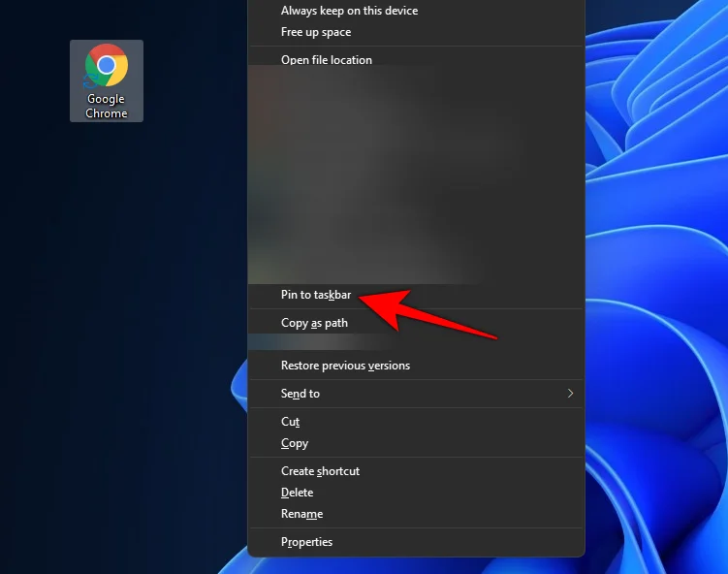Screen dimensions: 728x574
Task: Choose 'Always keep on this device'
Action: point(416,11)
